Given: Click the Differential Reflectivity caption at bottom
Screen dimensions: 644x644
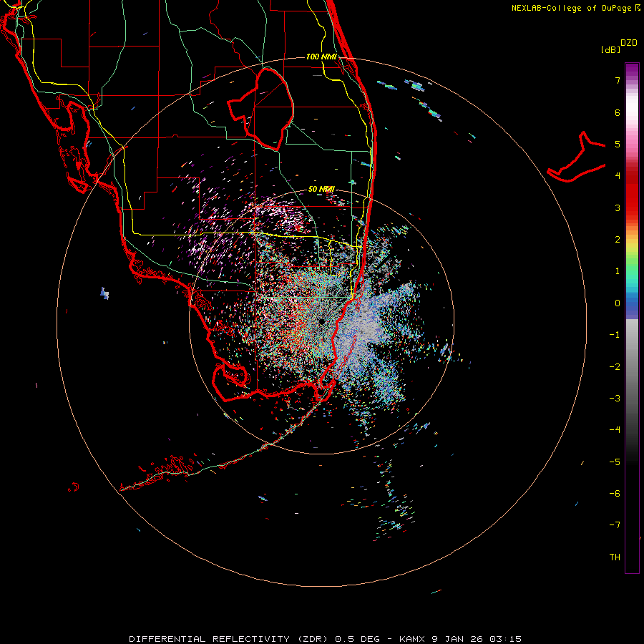Looking at the screenshot, I should [x=326, y=639].
